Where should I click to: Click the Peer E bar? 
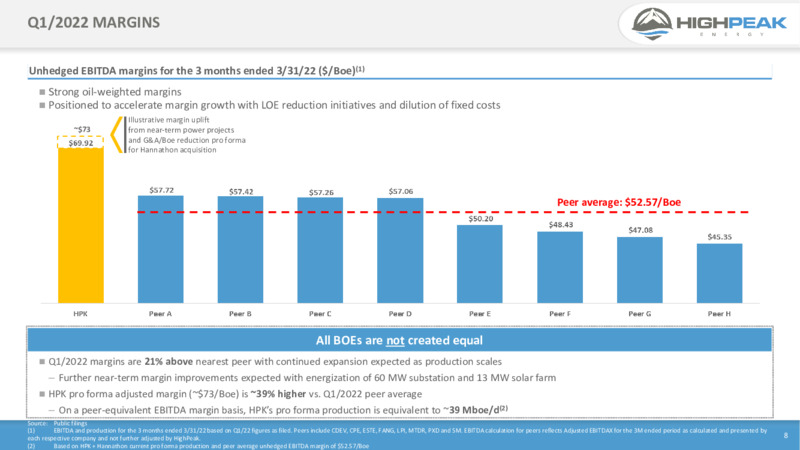point(480,264)
